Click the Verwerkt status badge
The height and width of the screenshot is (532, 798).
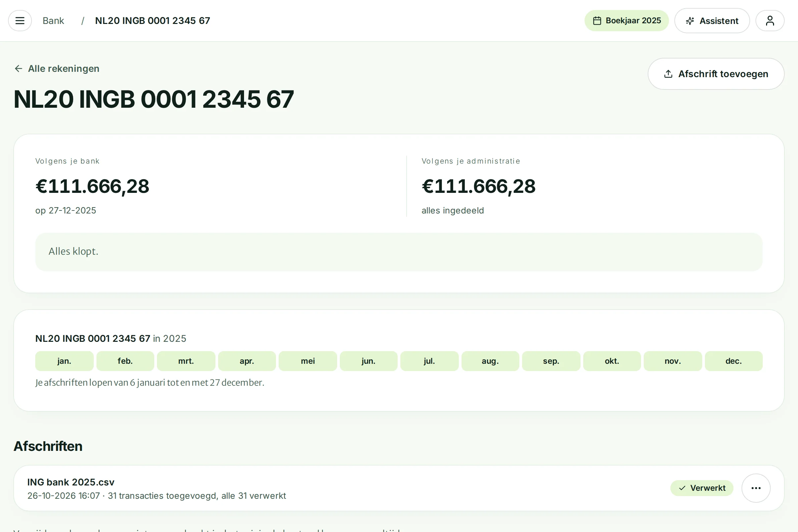coord(702,488)
